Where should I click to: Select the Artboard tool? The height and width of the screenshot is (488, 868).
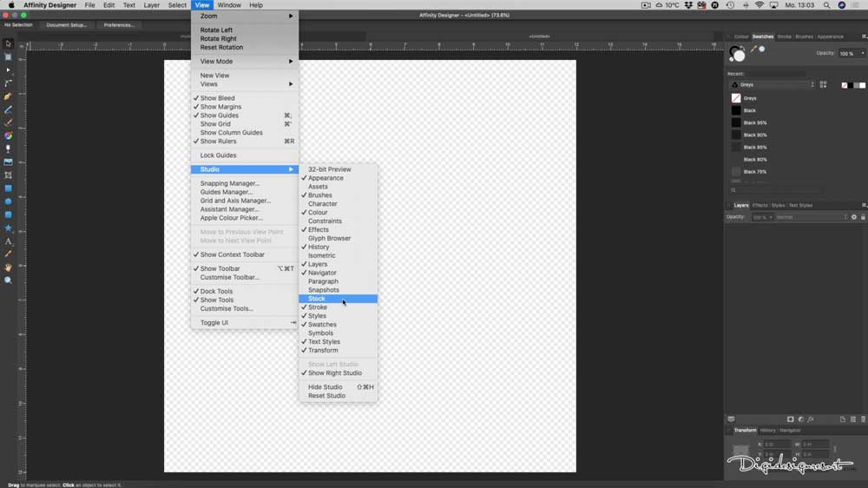(x=9, y=57)
